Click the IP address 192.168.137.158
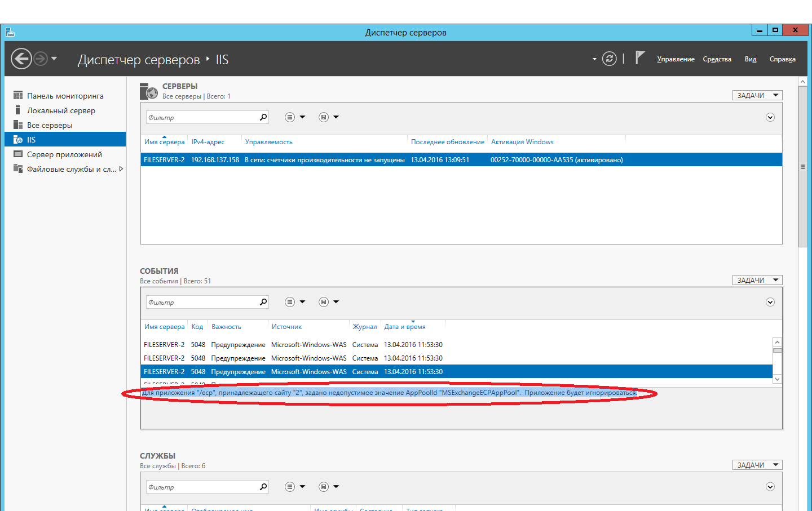The image size is (812, 511). 215,160
